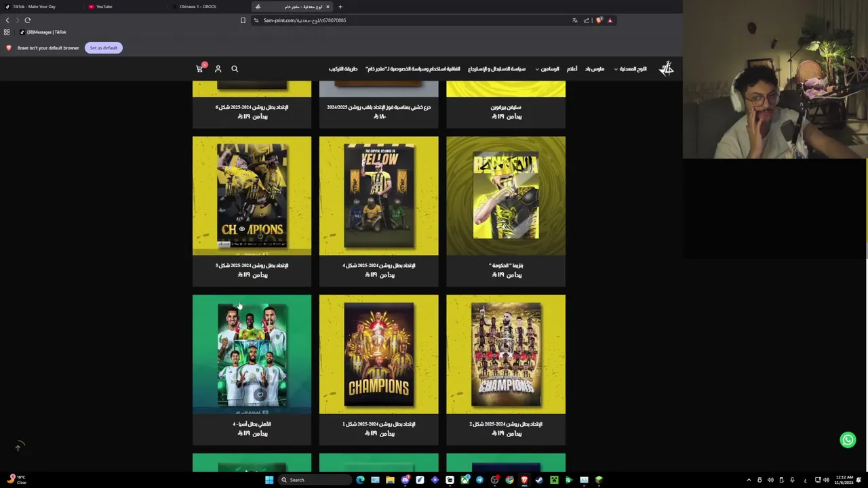The height and width of the screenshot is (488, 868).
Task: Open Discord from taskbar
Action: pyautogui.click(x=406, y=480)
